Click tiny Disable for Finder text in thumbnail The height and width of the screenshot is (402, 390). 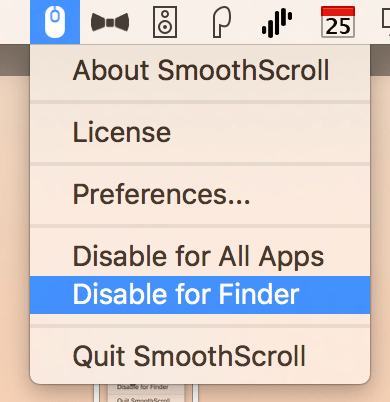[x=143, y=387]
